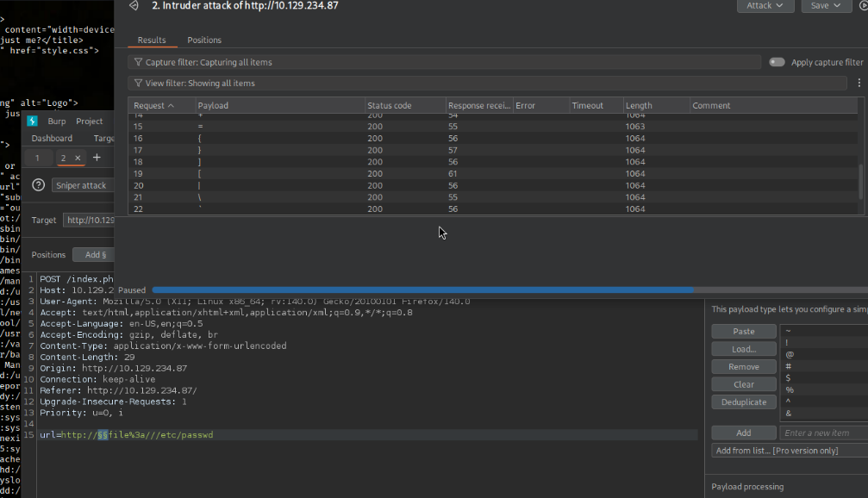
Task: Click the Content-Type header line in request
Action: point(163,345)
